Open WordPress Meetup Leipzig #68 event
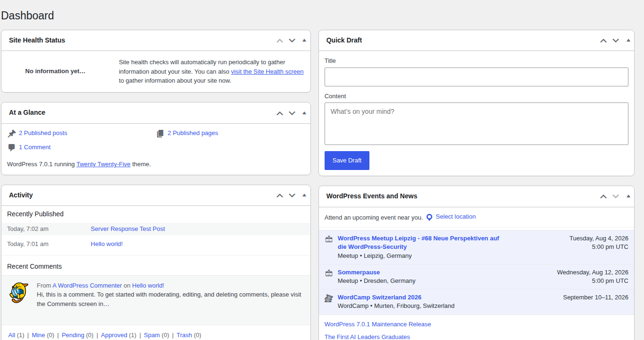Image resolution: width=644 pixels, height=340 pixels. [418, 243]
